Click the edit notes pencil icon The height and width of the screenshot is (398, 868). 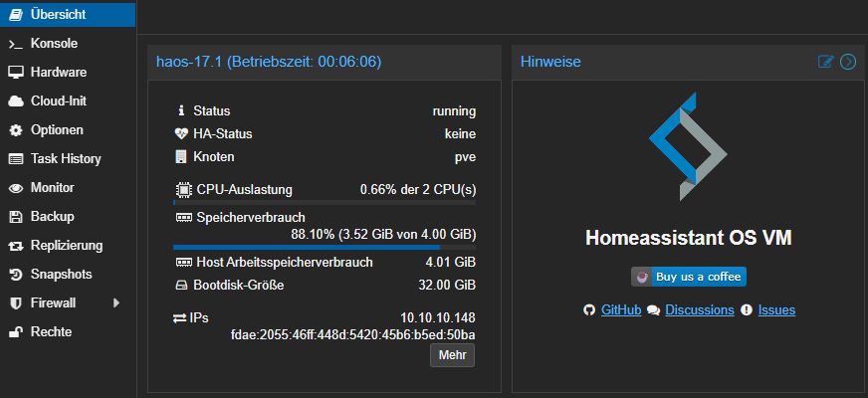[825, 62]
